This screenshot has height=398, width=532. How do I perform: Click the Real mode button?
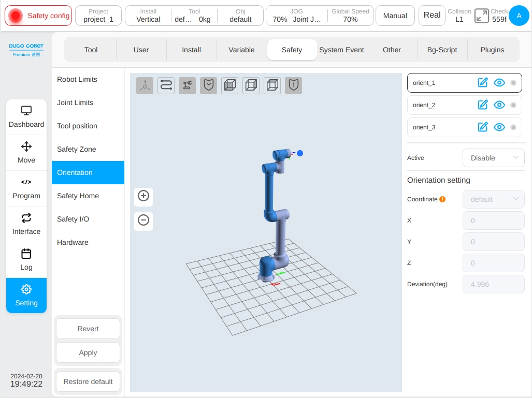432,16
